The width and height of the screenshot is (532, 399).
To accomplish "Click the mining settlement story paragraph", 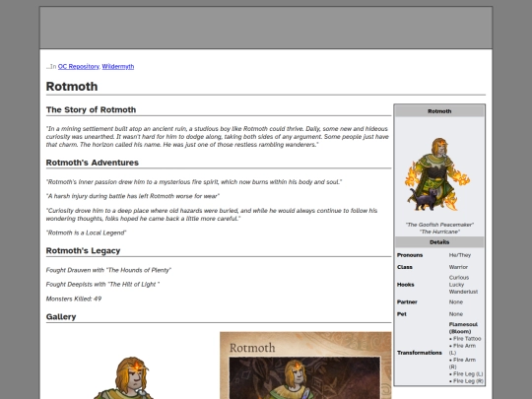I will (x=218, y=137).
